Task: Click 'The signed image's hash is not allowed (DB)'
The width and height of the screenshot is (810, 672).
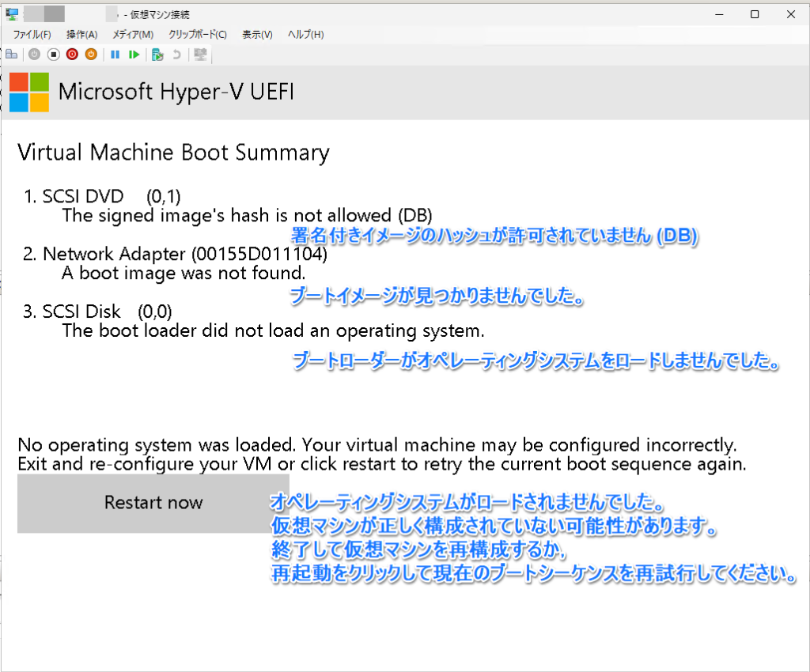Action: tap(247, 215)
